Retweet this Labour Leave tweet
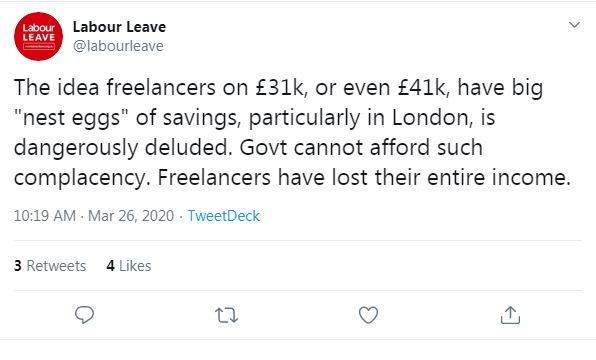 pos(227,315)
